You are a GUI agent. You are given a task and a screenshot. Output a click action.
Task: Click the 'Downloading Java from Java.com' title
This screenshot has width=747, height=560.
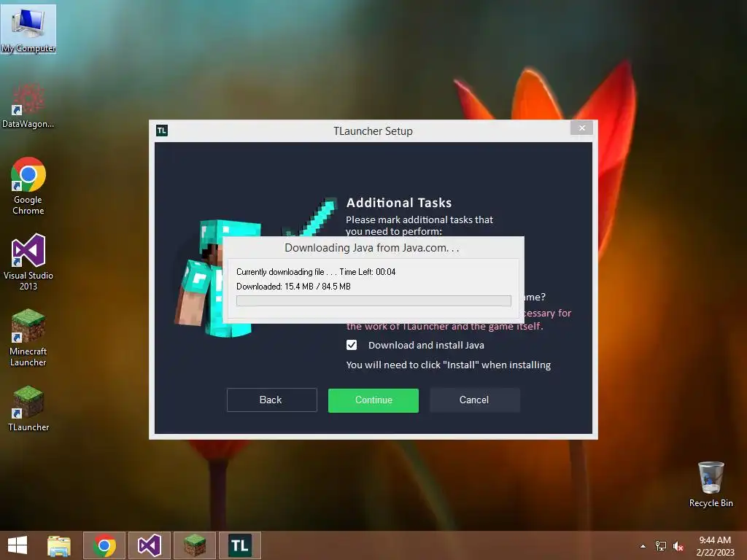[371, 248]
